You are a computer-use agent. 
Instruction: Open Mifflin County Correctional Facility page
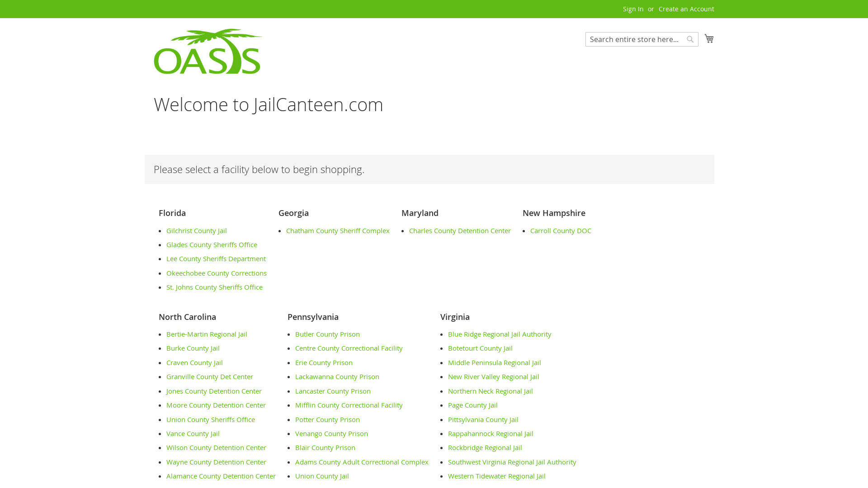(x=349, y=405)
